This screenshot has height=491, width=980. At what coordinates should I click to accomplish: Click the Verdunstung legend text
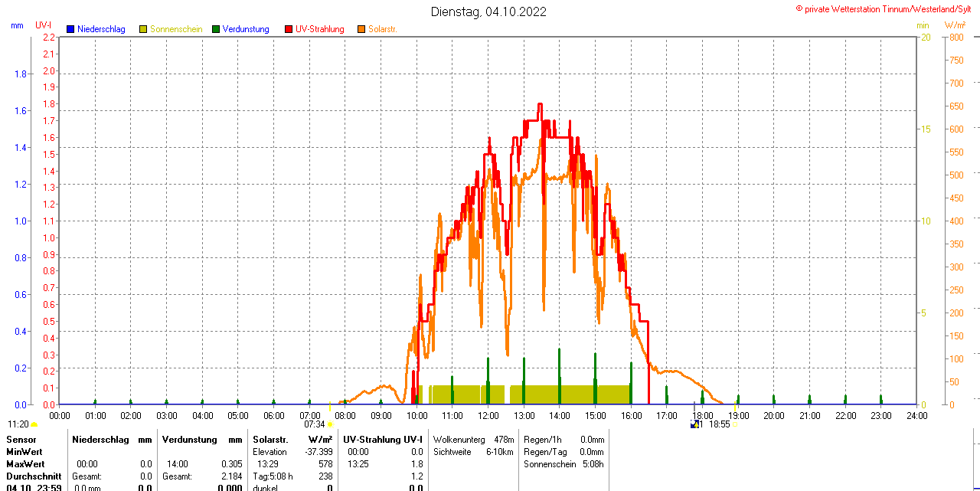[x=245, y=29]
